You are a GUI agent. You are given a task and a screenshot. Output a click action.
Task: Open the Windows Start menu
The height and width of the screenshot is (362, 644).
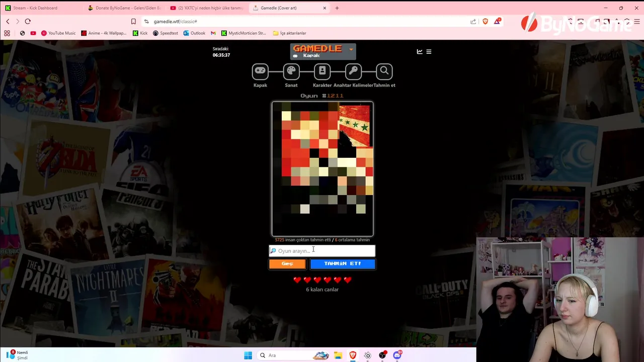(x=248, y=355)
